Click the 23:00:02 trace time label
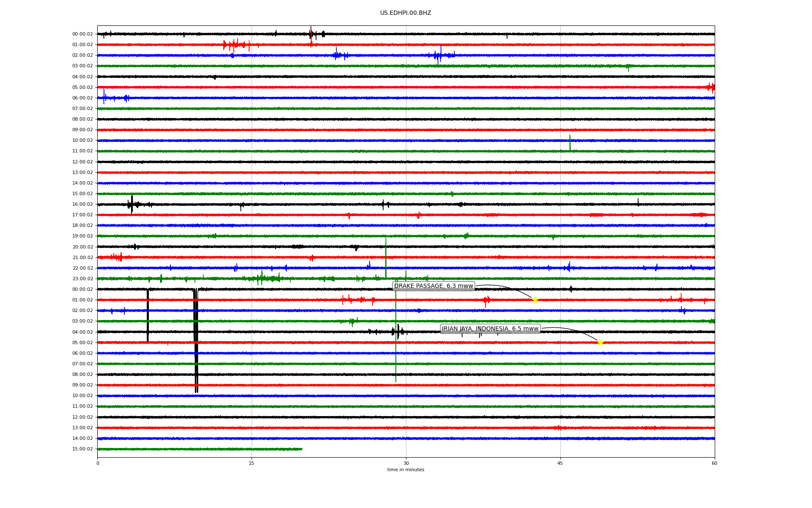This screenshot has height=508, width=812. 82,279
